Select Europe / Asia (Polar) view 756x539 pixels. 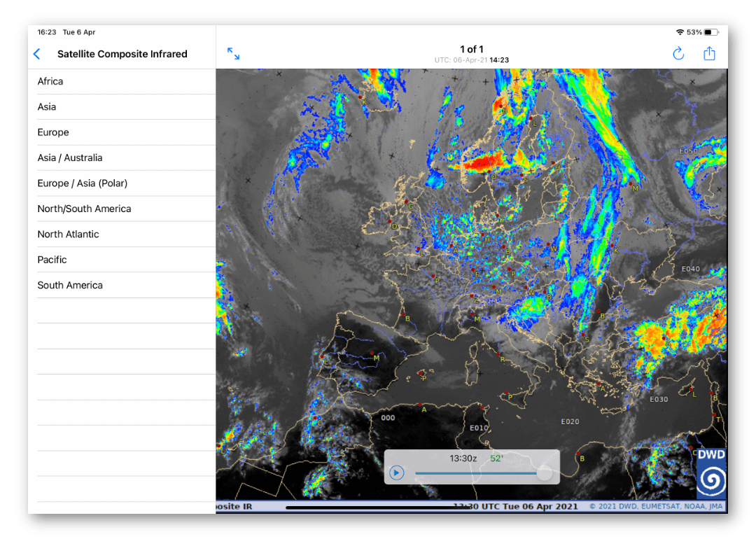click(83, 183)
